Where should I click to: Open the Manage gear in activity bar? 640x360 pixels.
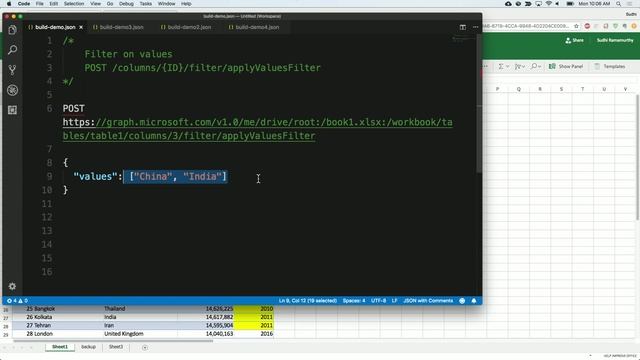(12, 286)
